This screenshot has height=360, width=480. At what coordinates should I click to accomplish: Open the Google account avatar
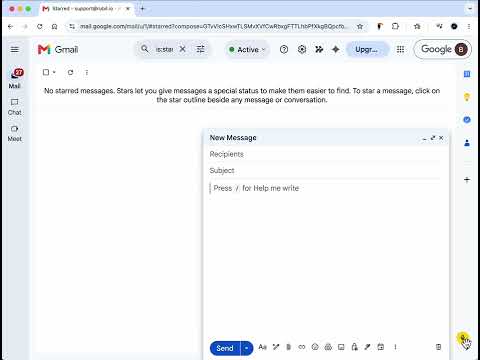461,49
